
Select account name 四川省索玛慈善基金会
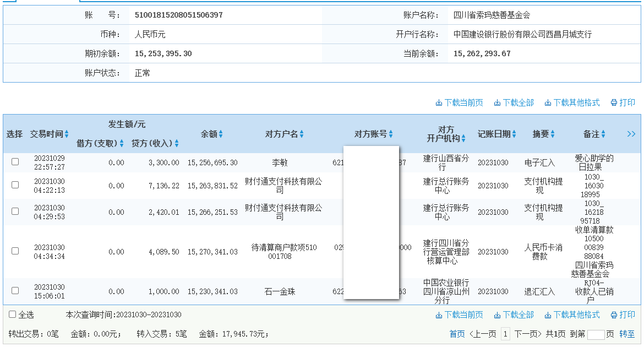[x=492, y=15]
